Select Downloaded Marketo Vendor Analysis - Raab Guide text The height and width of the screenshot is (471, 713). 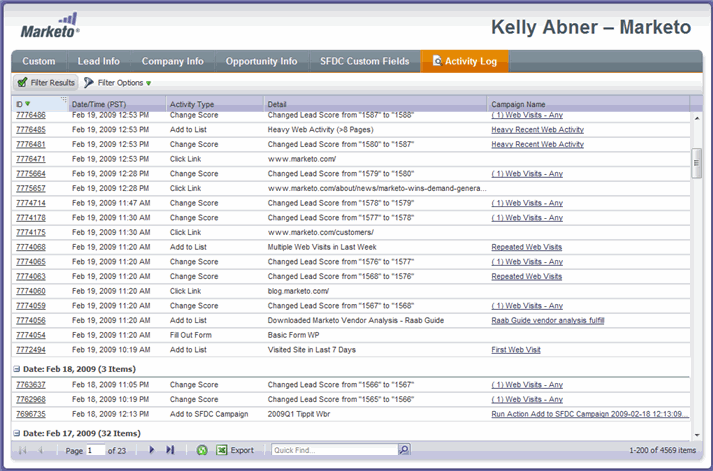(356, 321)
